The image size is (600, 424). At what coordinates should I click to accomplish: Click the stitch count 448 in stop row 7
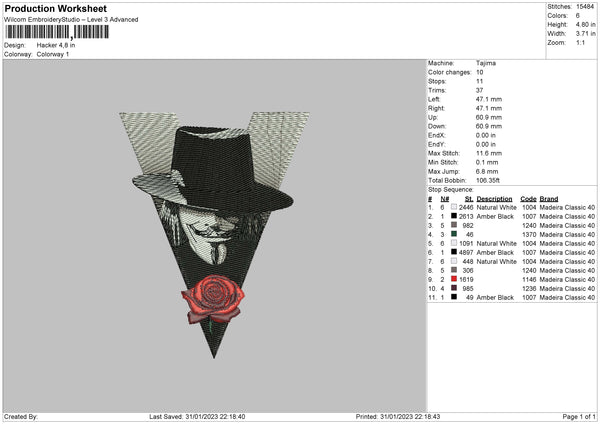pyautogui.click(x=468, y=261)
